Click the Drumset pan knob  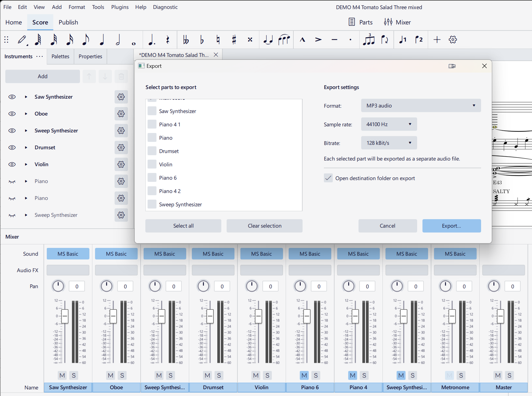203,286
